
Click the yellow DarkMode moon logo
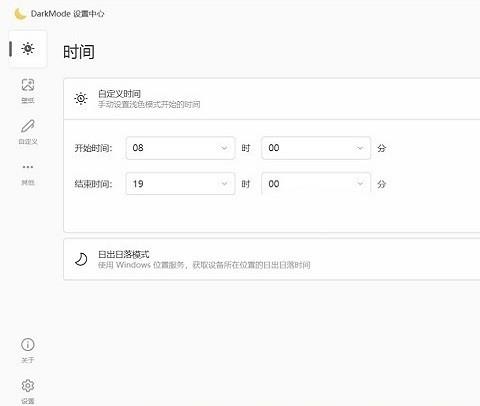tap(20, 14)
